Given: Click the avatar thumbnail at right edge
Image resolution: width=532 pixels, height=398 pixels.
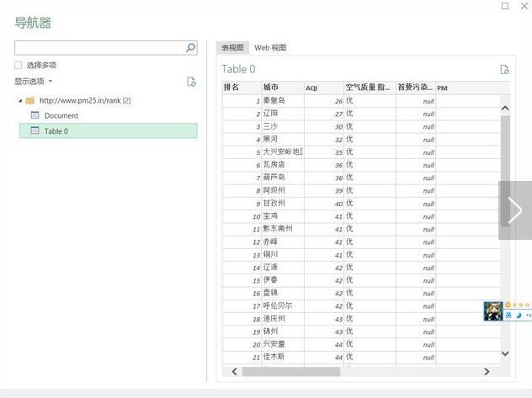Looking at the screenshot, I should [x=493, y=310].
